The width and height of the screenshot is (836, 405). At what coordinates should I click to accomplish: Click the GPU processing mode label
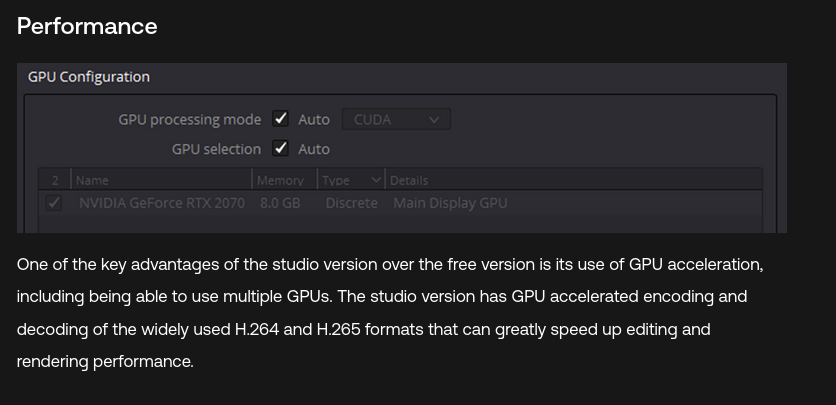point(190,119)
